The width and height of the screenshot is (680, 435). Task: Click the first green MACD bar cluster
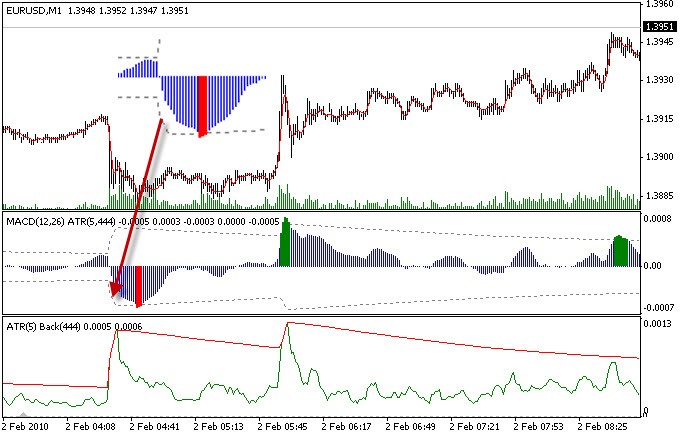tap(287, 242)
